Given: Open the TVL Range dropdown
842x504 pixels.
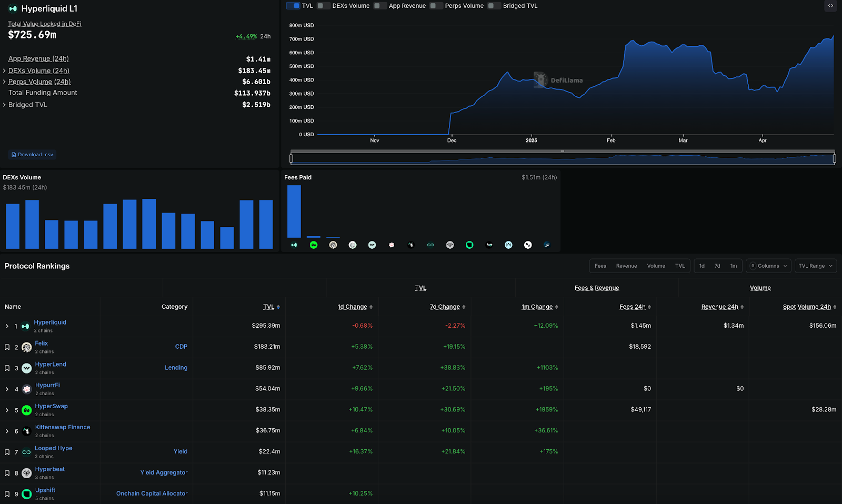Looking at the screenshot, I should [815, 266].
